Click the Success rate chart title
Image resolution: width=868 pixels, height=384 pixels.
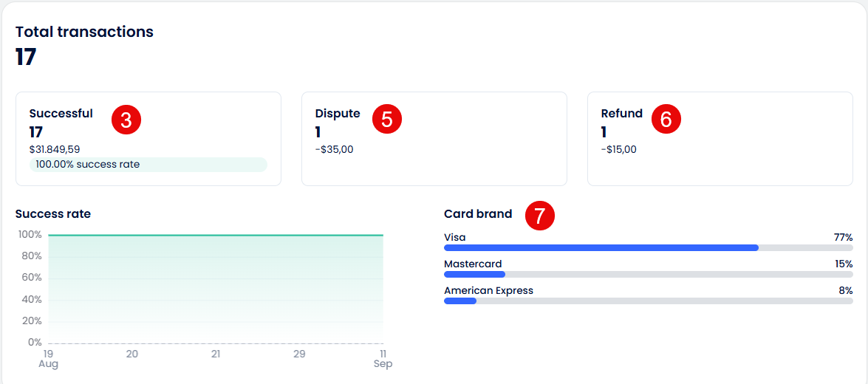[x=53, y=214]
